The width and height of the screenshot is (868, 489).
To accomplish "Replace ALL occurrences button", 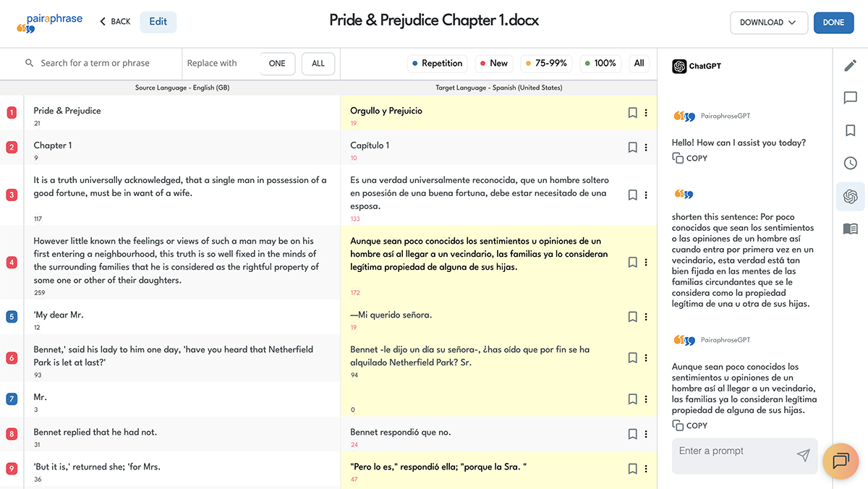I will [318, 64].
